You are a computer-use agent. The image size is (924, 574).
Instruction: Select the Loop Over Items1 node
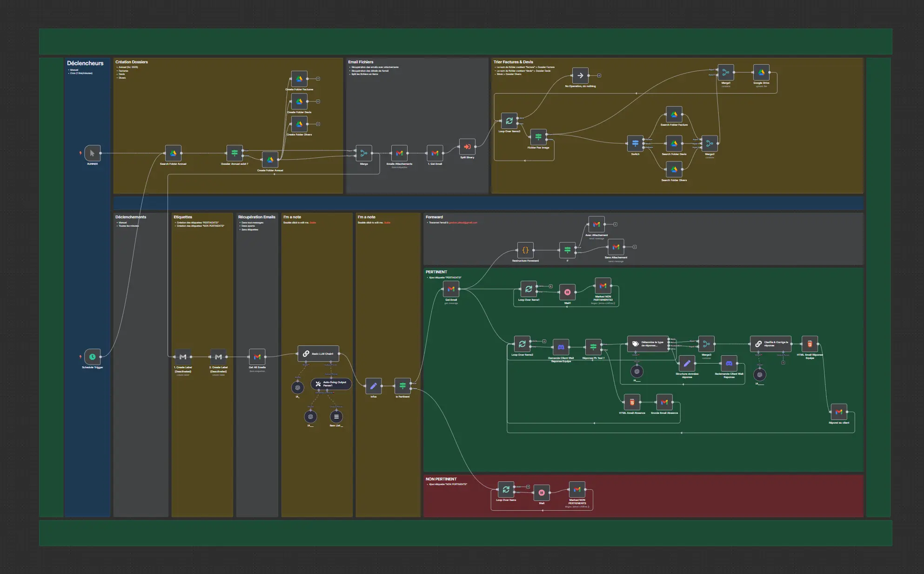tap(529, 289)
